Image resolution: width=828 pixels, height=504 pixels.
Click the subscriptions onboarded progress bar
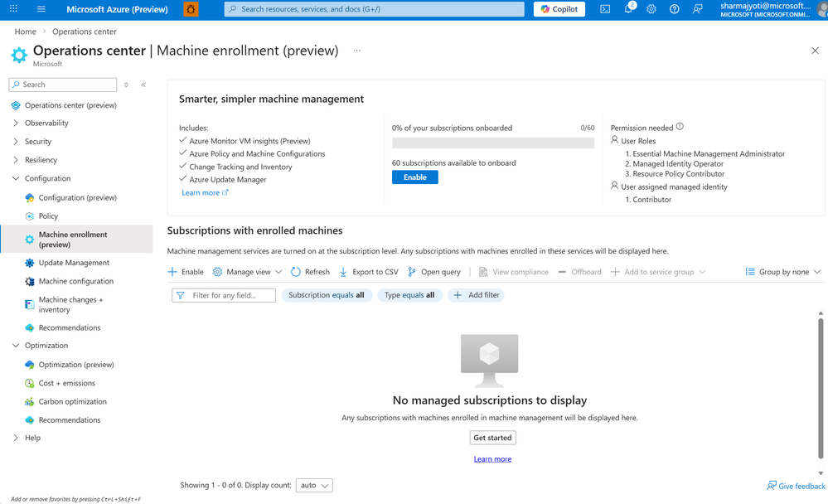[493, 143]
